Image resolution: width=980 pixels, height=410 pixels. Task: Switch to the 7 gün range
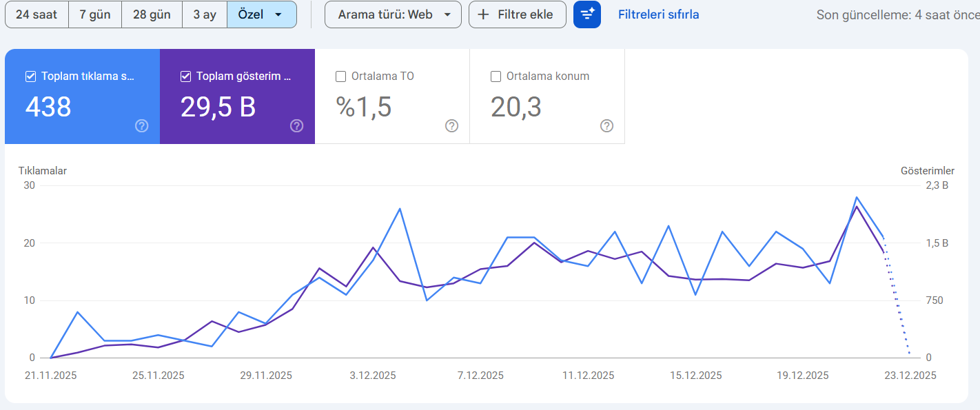coord(95,14)
